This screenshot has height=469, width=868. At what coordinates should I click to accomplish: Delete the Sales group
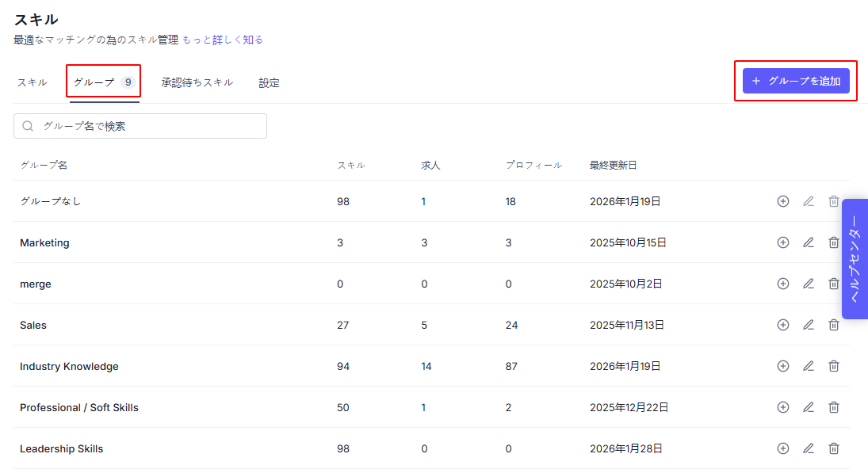click(834, 325)
